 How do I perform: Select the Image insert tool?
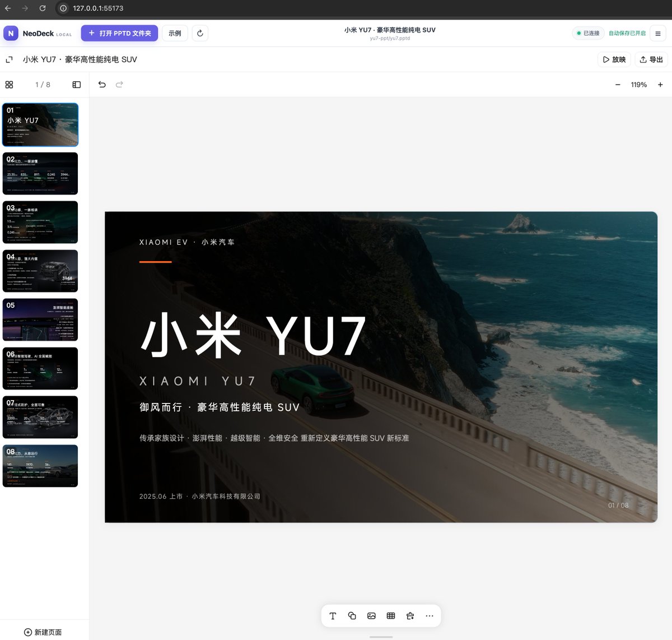click(371, 616)
